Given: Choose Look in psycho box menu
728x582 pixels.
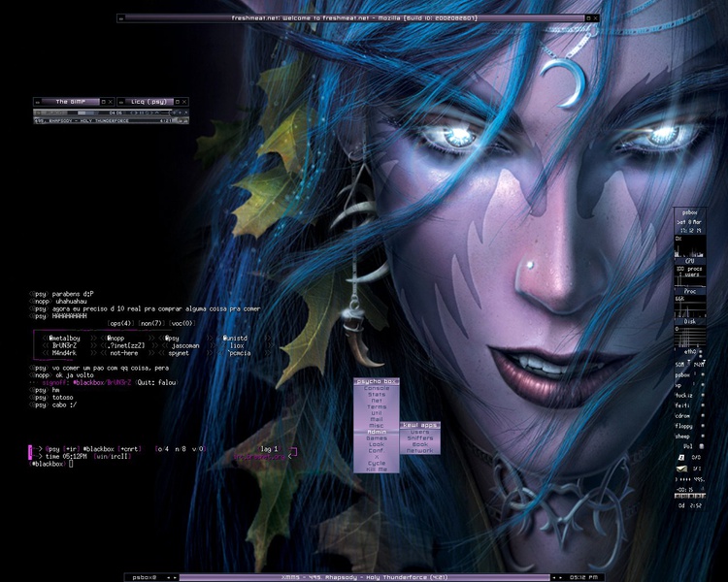Looking at the screenshot, I should pos(377,444).
